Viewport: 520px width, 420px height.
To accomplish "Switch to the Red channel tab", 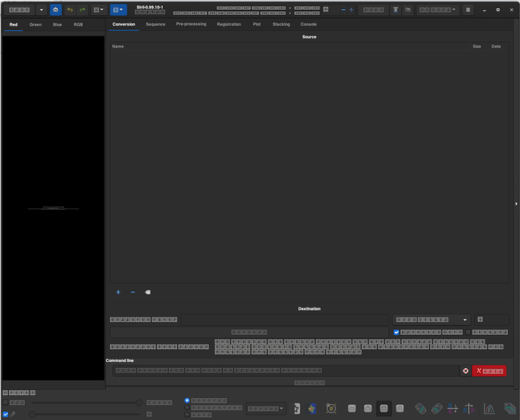I will 14,25.
